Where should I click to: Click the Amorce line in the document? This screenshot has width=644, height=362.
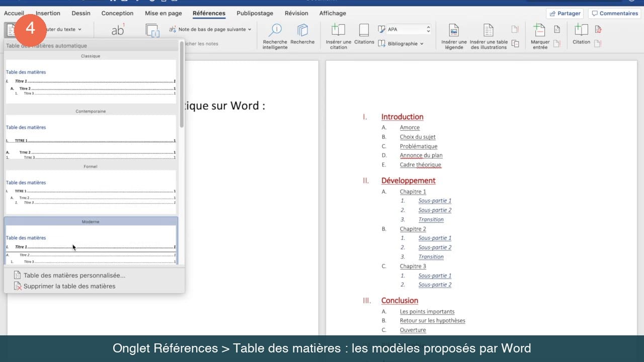click(x=410, y=128)
